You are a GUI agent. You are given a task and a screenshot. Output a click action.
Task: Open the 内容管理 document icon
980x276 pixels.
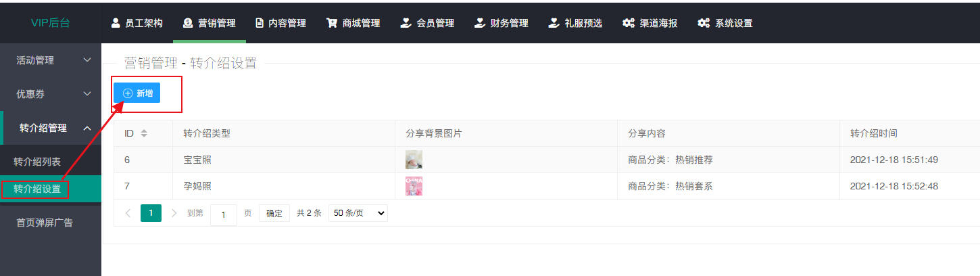(x=260, y=23)
